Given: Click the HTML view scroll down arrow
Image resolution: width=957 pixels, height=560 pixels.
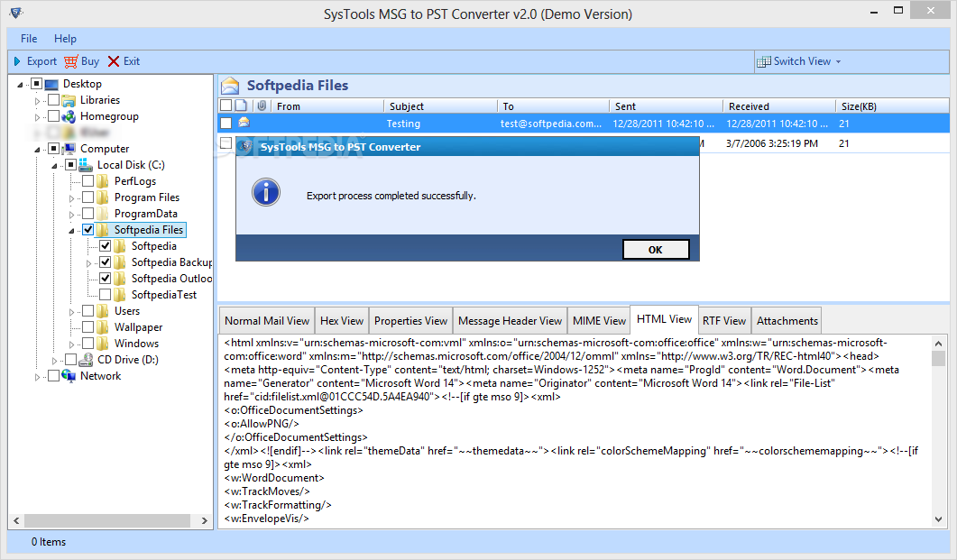Looking at the screenshot, I should [x=938, y=519].
